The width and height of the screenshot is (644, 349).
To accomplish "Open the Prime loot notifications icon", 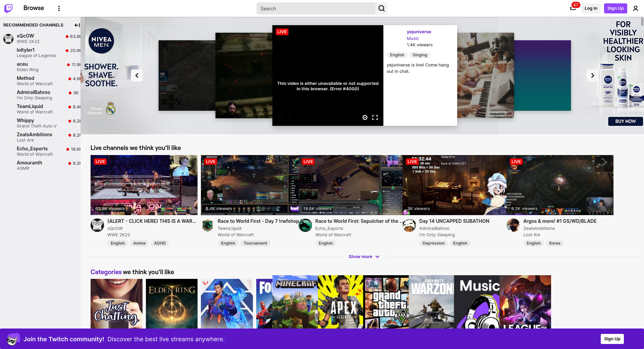I will click(x=573, y=8).
